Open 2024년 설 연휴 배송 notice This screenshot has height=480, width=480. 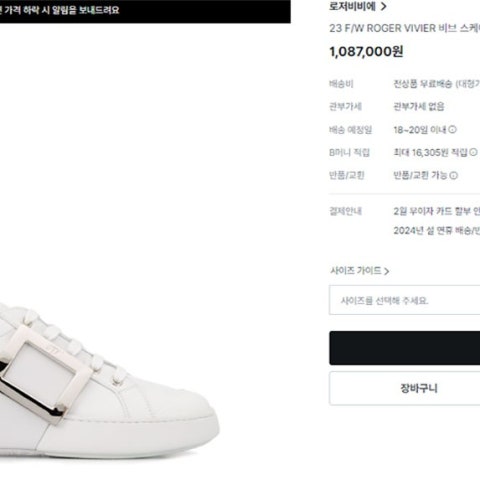pyautogui.click(x=437, y=230)
